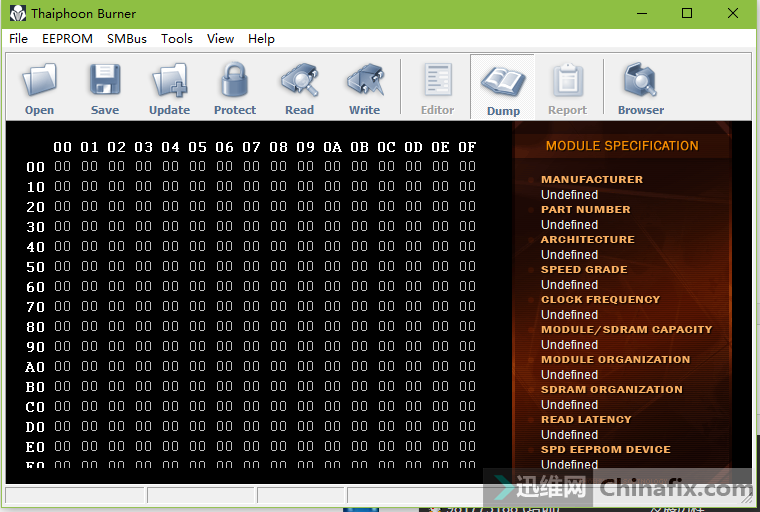Click the MODULE/SDRAM CAPACITY label
The image size is (760, 512).
(x=627, y=330)
